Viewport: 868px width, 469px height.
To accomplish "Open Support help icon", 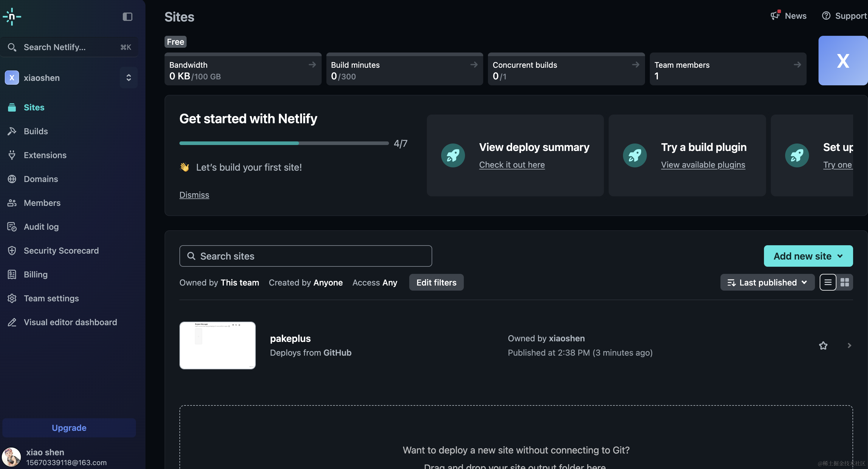I will tap(826, 16).
